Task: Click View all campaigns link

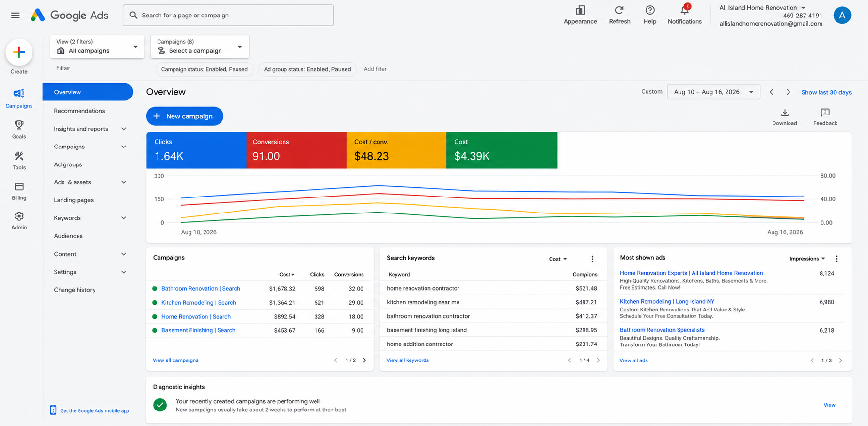Action: coord(175,360)
